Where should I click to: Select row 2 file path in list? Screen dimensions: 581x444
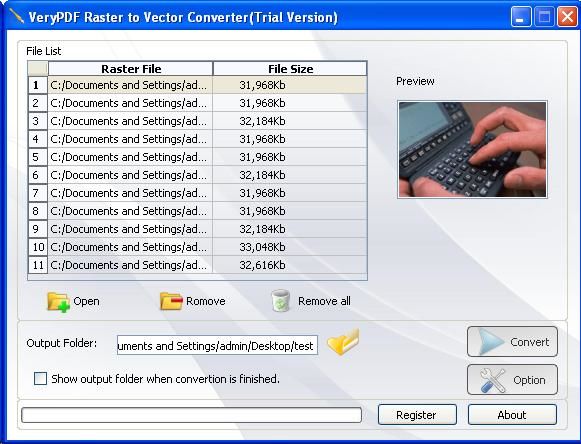[x=130, y=103]
